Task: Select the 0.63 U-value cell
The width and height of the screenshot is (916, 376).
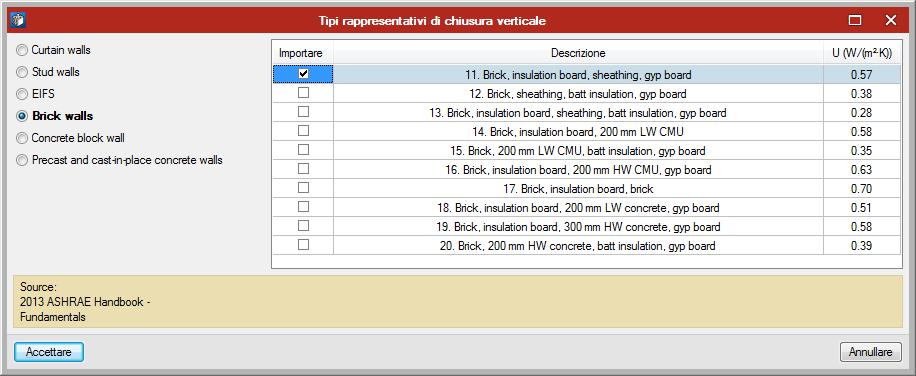Action: click(862, 170)
